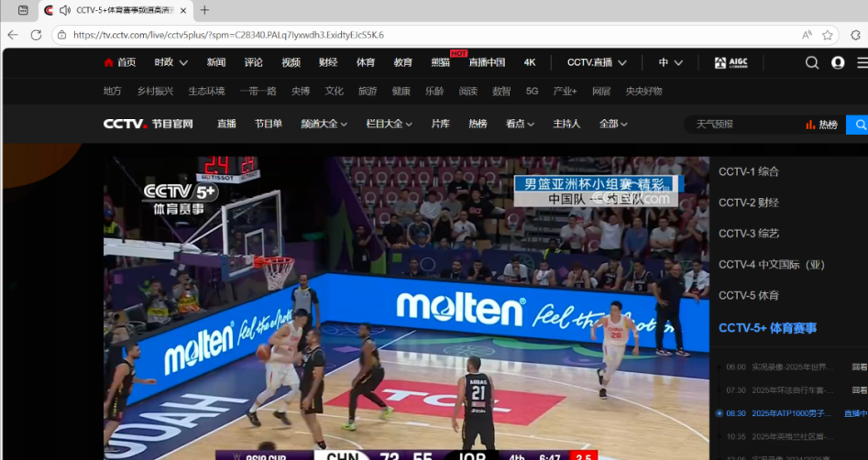This screenshot has height=460, width=868.
Task: Expand the 中 language dropdown
Action: coord(670,62)
